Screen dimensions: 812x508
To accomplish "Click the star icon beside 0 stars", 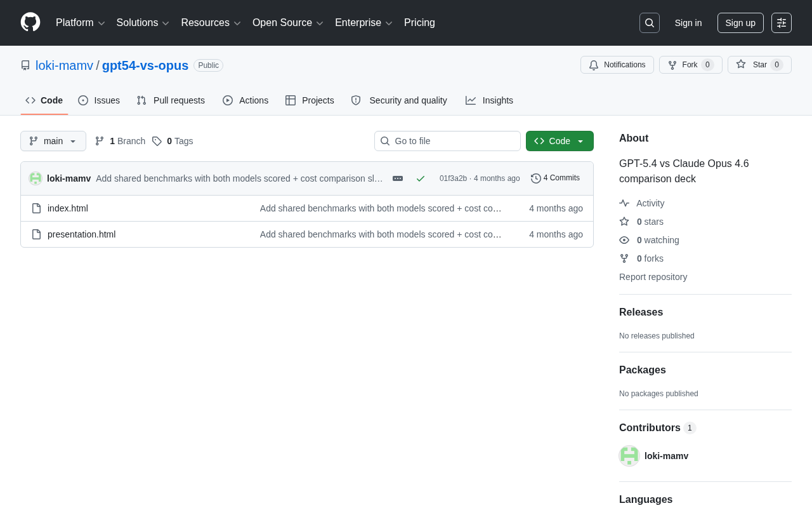I will click(x=624, y=222).
